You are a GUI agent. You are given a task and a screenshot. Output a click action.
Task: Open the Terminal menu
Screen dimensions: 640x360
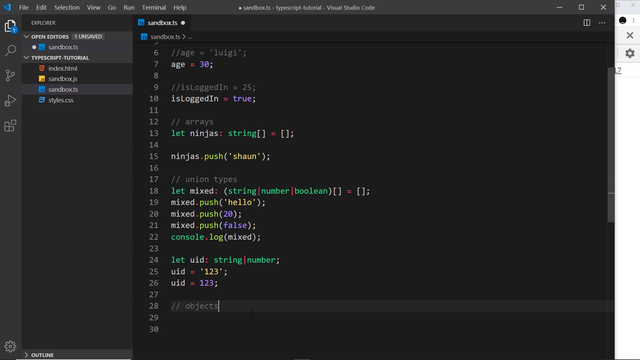tap(154, 7)
